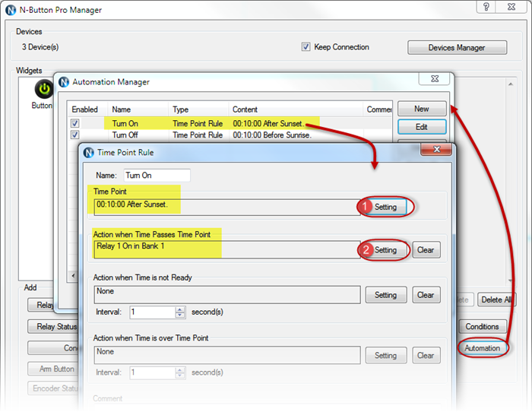The image size is (532, 412).
Task: Click the Relay Status add button
Action: [x=53, y=326]
